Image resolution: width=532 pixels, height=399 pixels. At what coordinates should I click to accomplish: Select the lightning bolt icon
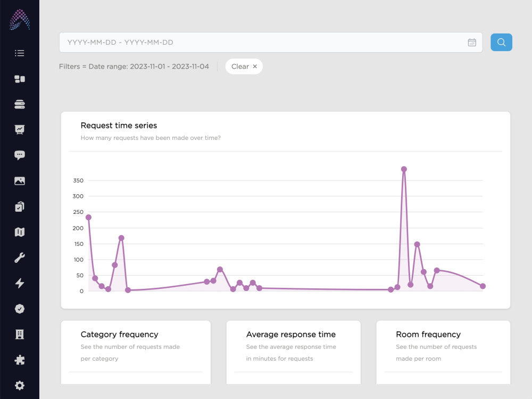(x=20, y=284)
